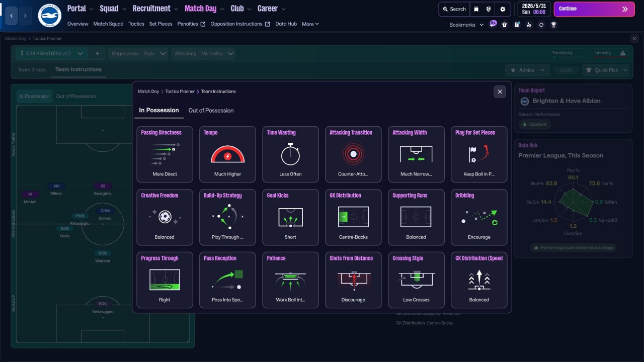Open the Opposition Instructions link
The image size is (644, 362).
pyautogui.click(x=240, y=24)
